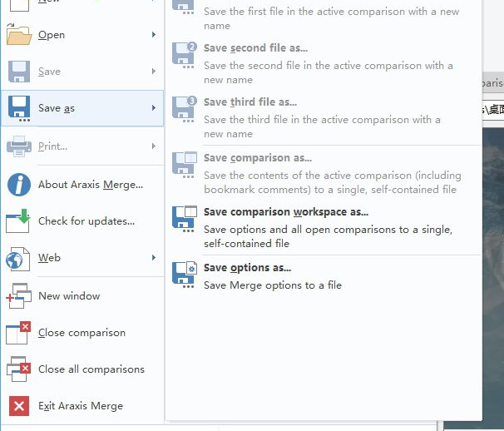Click the Open folder icon
Screen dimensions: 504x431
pyautogui.click(x=19, y=34)
